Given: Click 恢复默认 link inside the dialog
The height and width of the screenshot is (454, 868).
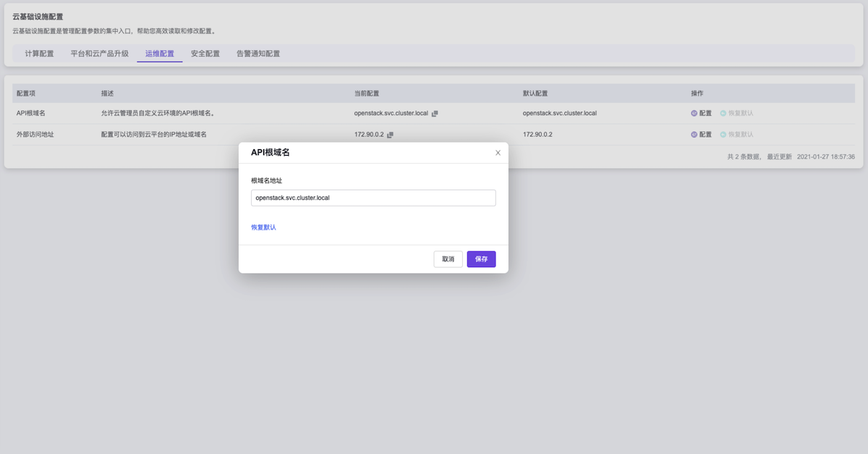Looking at the screenshot, I should click(263, 227).
